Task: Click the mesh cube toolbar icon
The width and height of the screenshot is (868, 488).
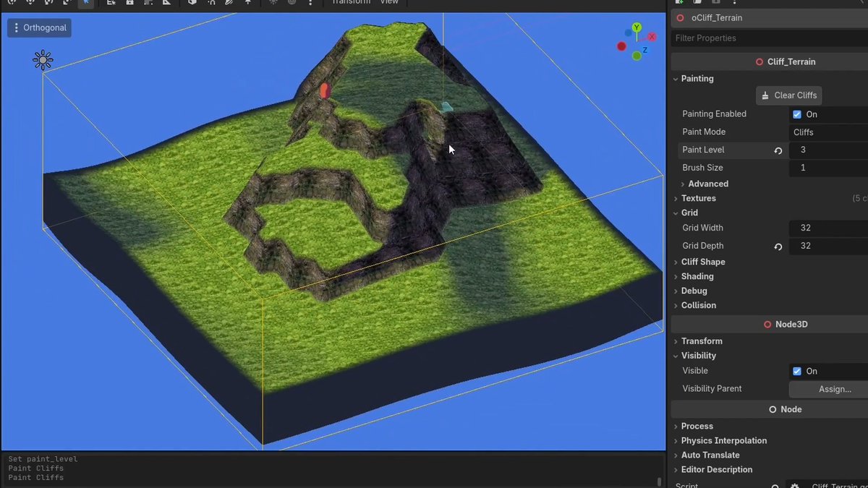Action: (192, 2)
